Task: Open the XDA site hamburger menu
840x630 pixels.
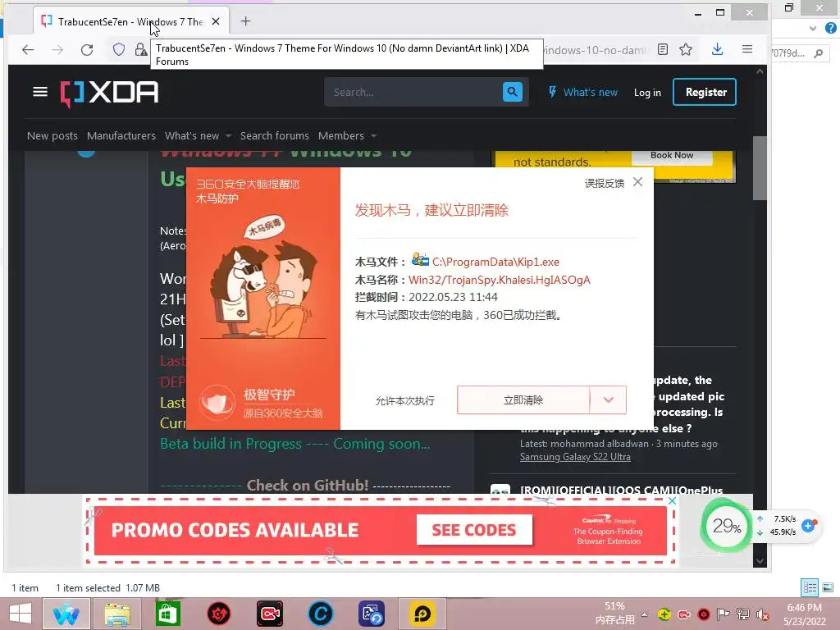Action: (40, 92)
